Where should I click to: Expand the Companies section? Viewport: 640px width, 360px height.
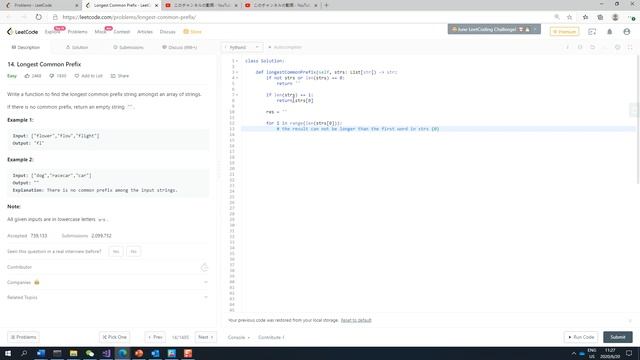coord(108,282)
